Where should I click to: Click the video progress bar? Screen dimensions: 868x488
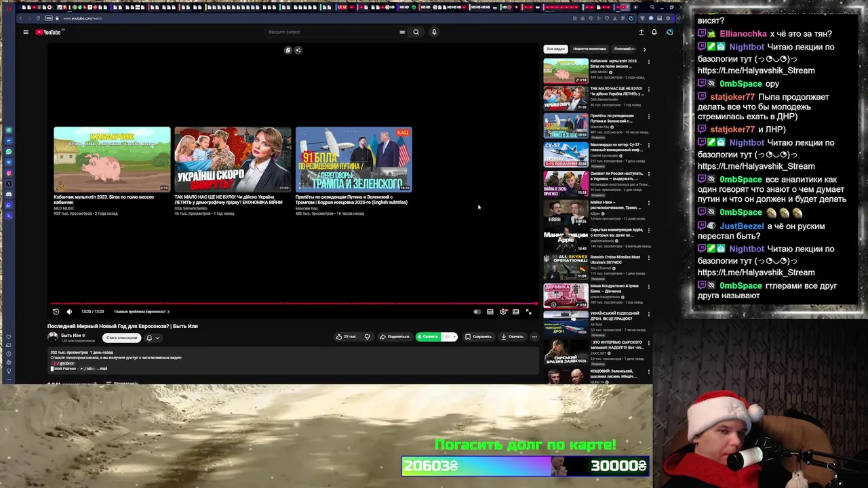pyautogui.click(x=294, y=304)
